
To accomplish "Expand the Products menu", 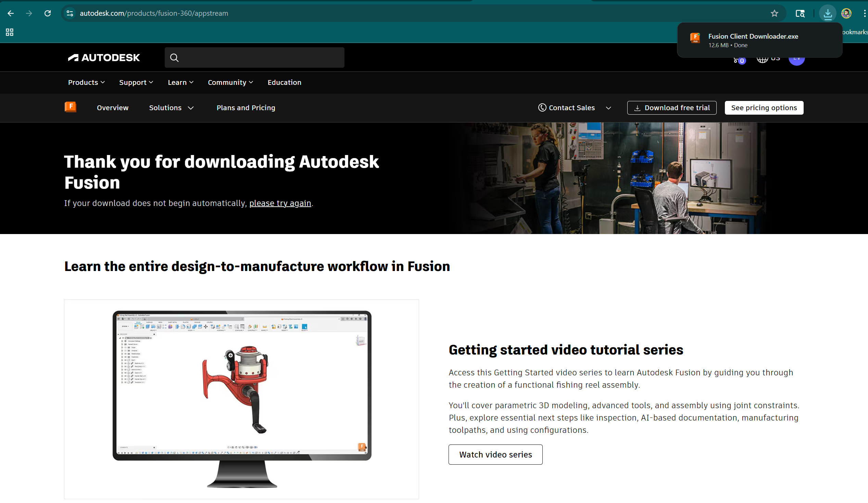I will point(86,82).
